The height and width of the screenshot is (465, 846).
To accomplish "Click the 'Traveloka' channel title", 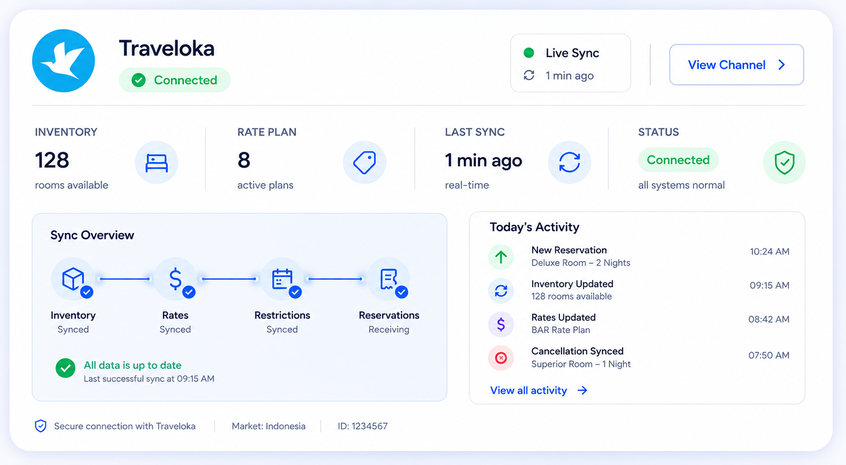I will tap(167, 49).
